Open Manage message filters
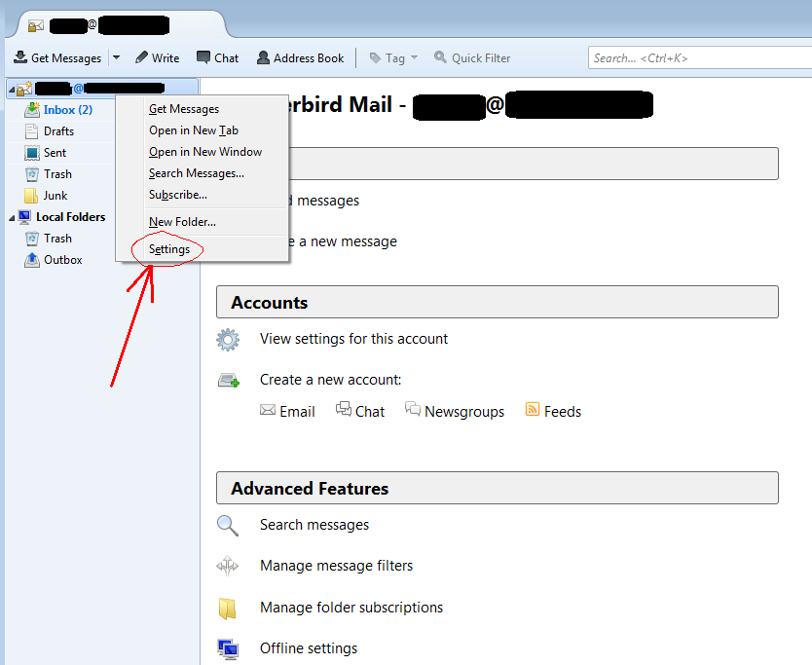 (x=336, y=566)
